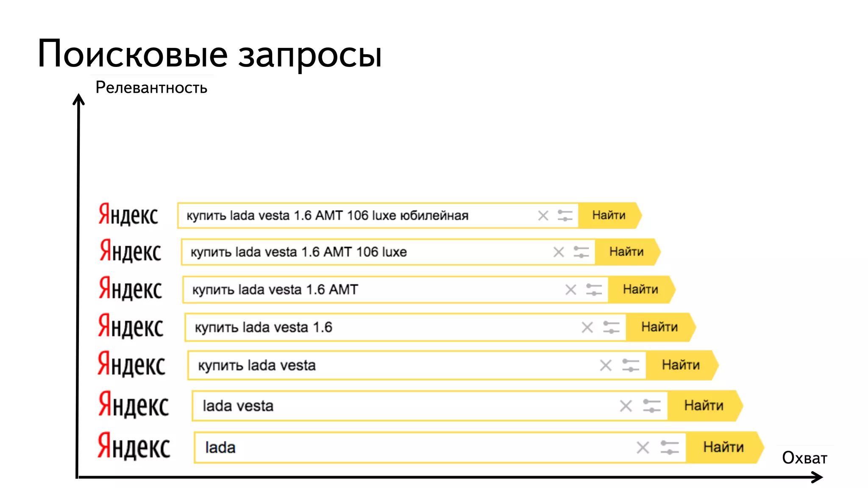Clear the single-word query 'lada'
This screenshot has width=868, height=488.
point(643,447)
